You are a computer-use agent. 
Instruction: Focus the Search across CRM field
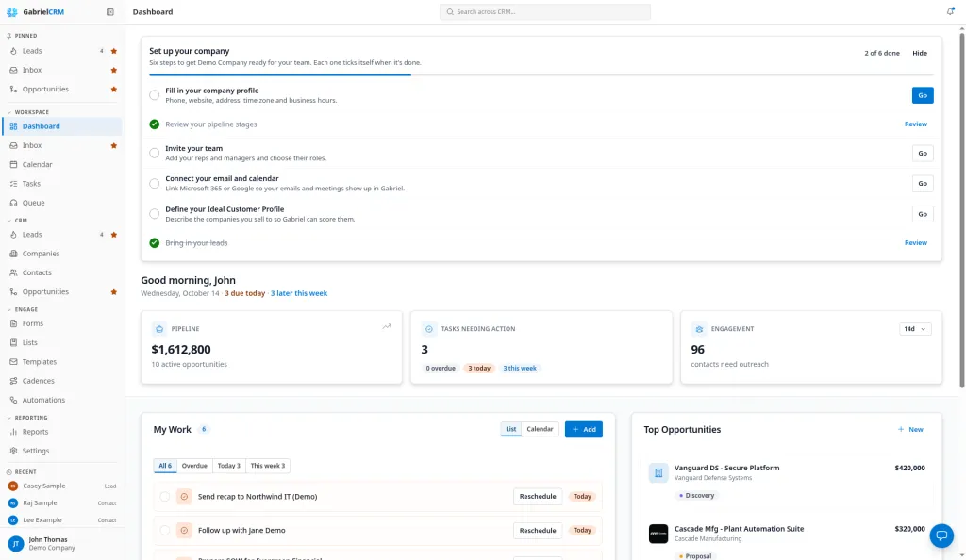pyautogui.click(x=544, y=11)
